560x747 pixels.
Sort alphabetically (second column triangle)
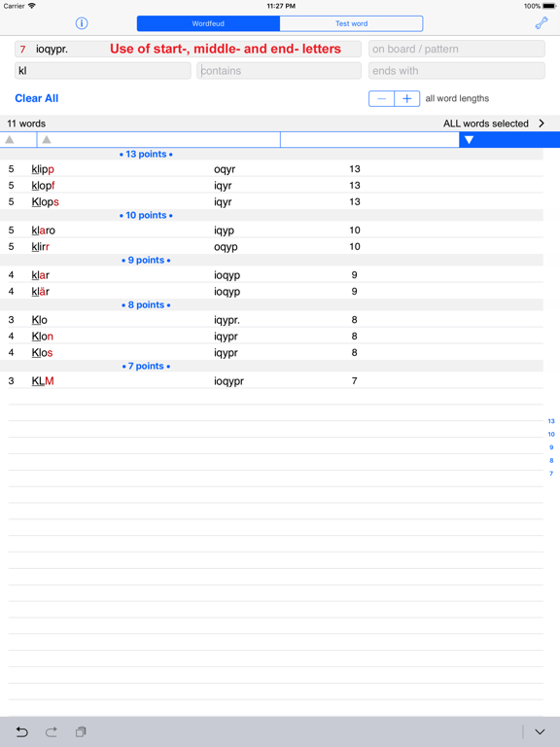[x=47, y=140]
